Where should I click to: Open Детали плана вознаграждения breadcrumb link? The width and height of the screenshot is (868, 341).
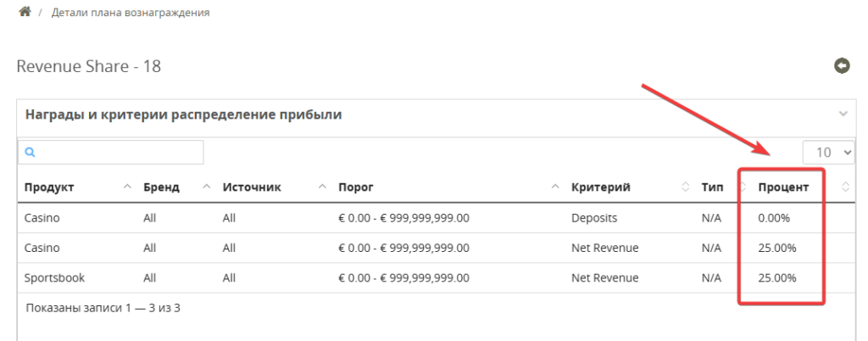coord(131,12)
